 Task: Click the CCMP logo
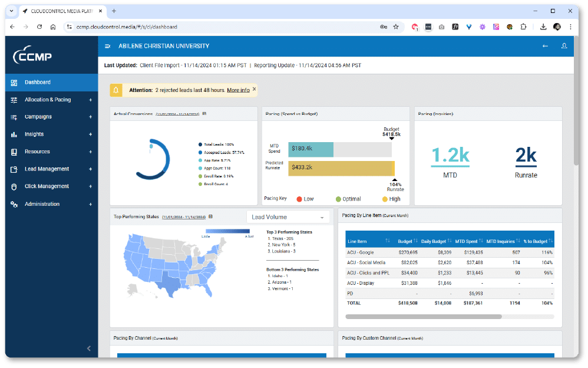(32, 55)
